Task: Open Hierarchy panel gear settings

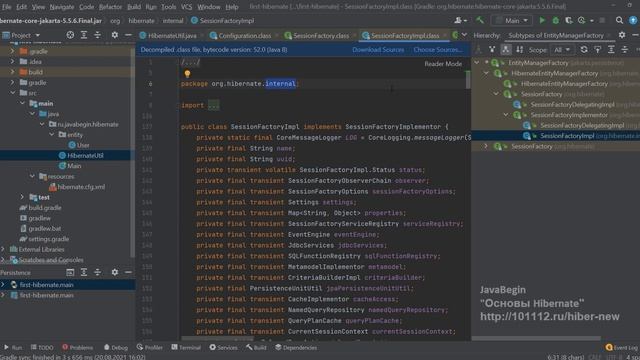Action: point(622,35)
